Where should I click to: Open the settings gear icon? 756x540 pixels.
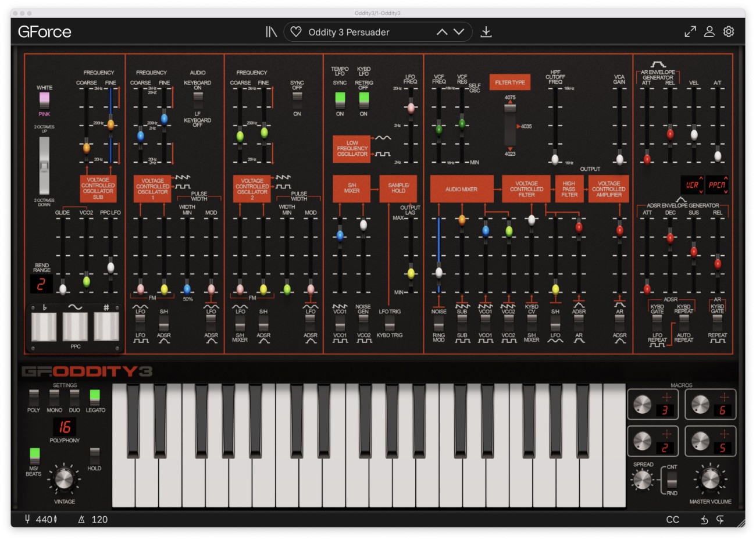729,32
